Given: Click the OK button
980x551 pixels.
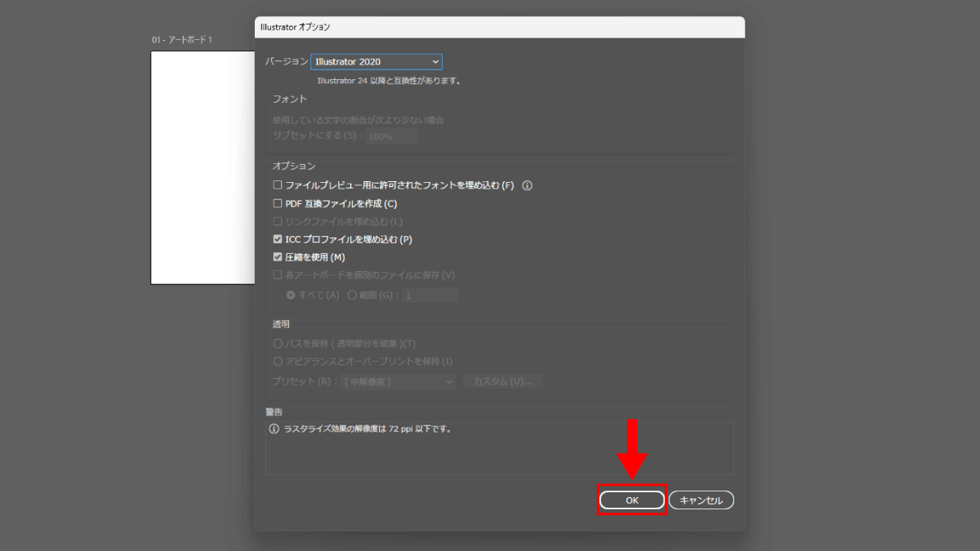Looking at the screenshot, I should click(x=632, y=500).
